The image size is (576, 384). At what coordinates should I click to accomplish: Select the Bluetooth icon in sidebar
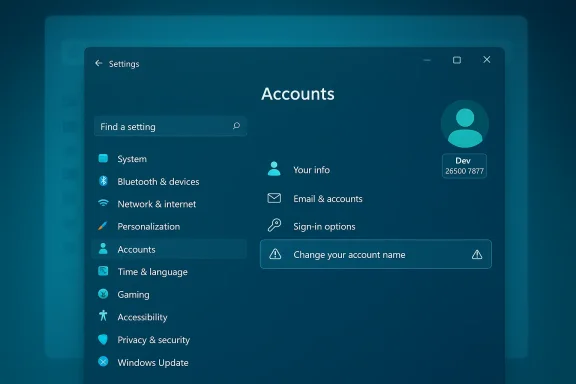tap(103, 181)
